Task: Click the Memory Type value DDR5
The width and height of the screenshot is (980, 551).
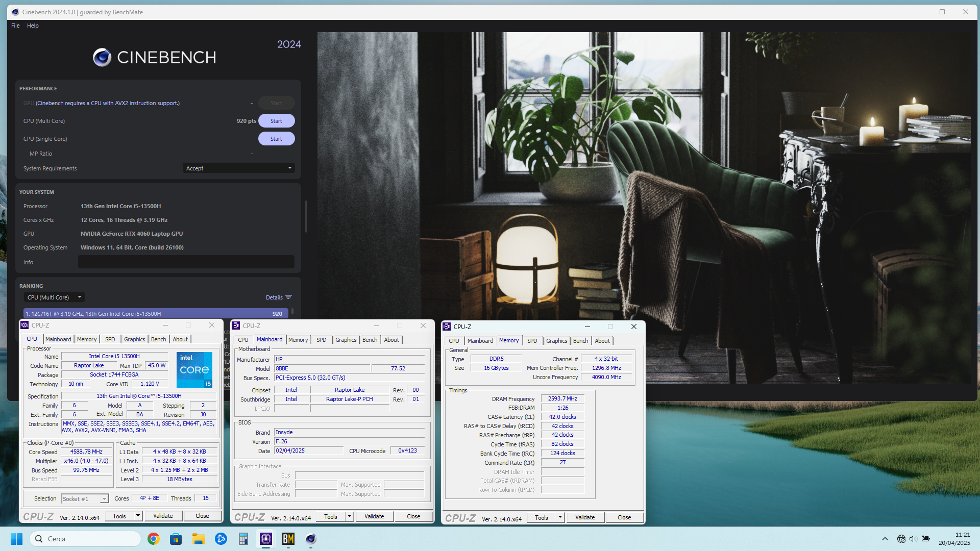Action: pos(496,359)
